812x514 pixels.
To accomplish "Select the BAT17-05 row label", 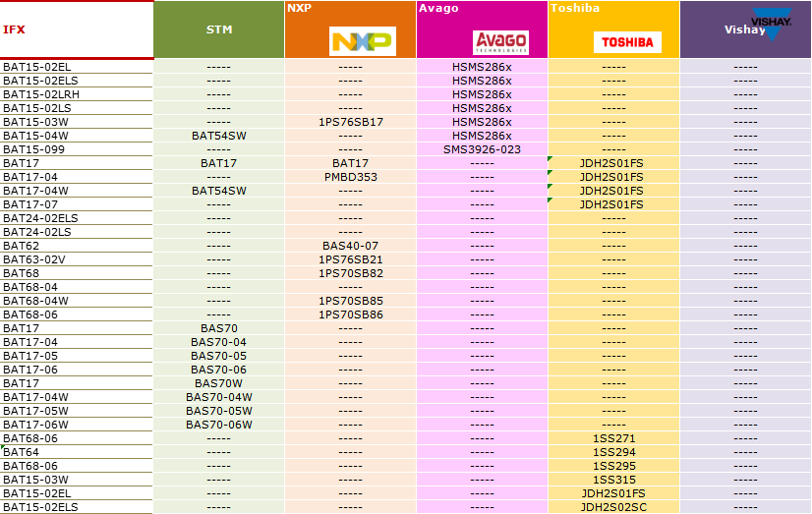I will point(30,356).
